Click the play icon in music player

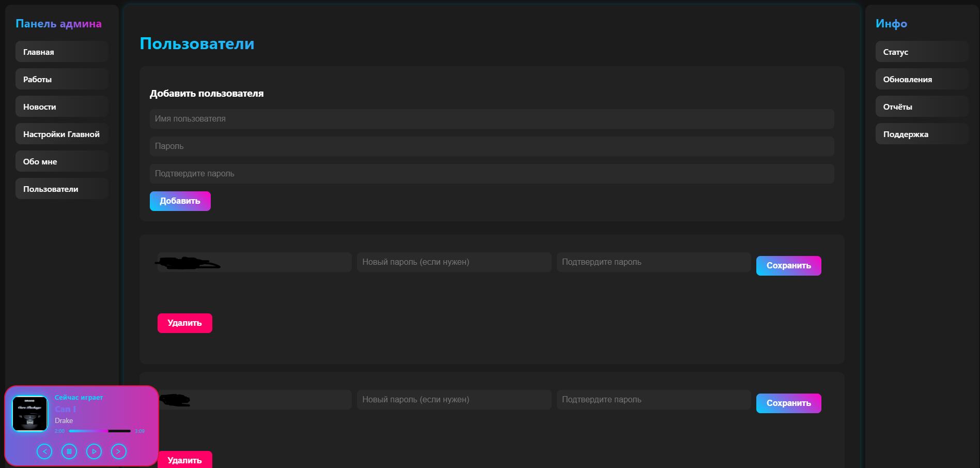(94, 451)
